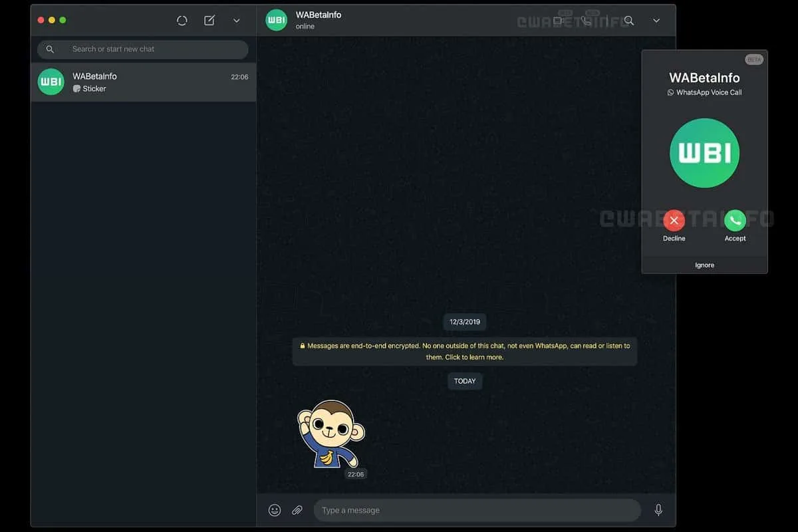Click the monkey sticker in chat
This screenshot has width=798, height=532.
[330, 434]
